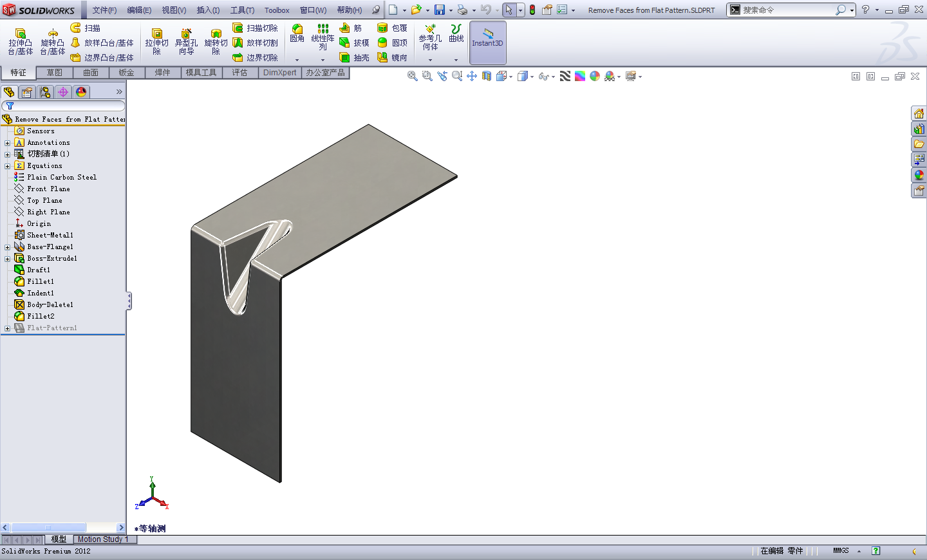This screenshot has height=560, width=927.
Task: Click the feature tree filter field
Action: pos(63,106)
